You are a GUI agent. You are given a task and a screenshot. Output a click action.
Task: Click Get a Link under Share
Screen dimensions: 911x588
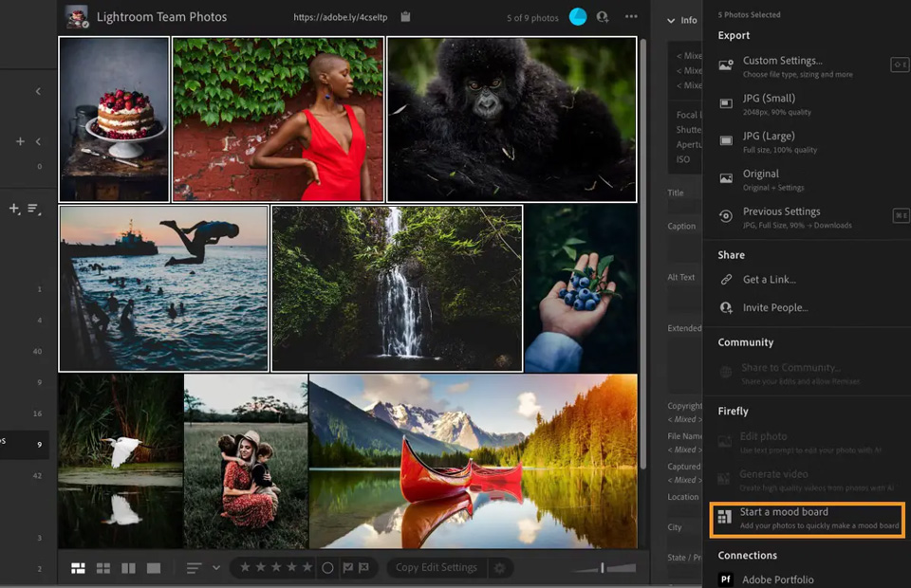coord(769,280)
